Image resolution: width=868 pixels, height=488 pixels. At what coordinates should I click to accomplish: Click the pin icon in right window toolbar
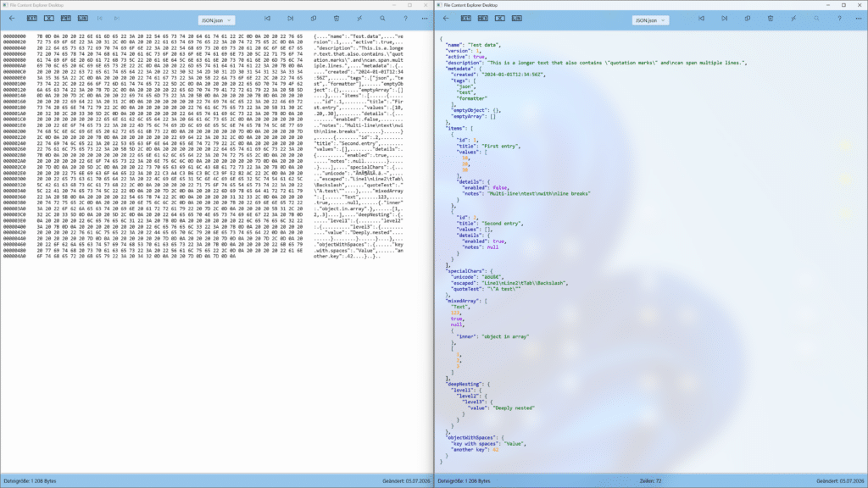(x=793, y=19)
